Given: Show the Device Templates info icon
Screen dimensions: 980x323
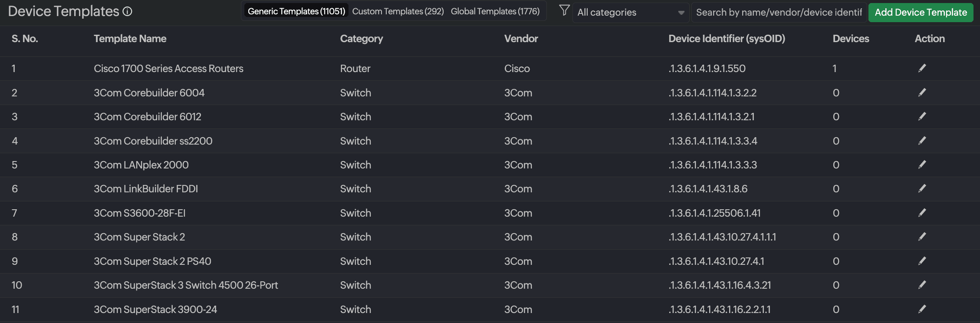Looking at the screenshot, I should click(x=127, y=12).
